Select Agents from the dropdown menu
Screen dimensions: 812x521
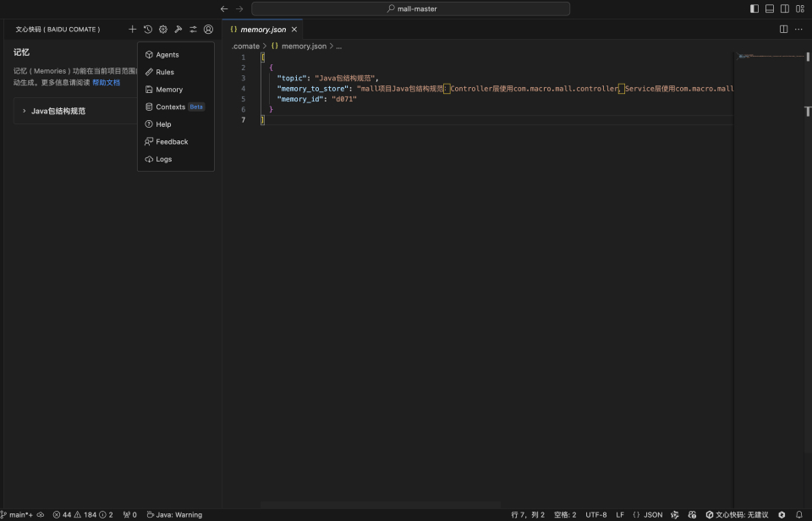coord(167,55)
